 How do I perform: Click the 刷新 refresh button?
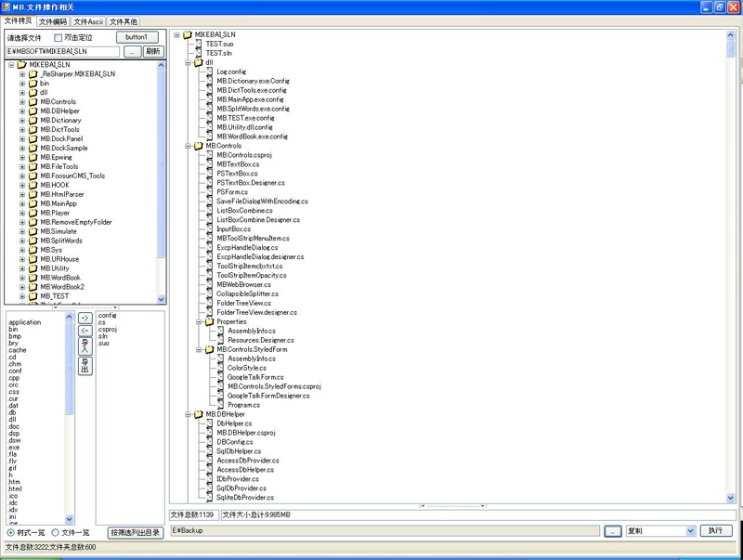154,52
